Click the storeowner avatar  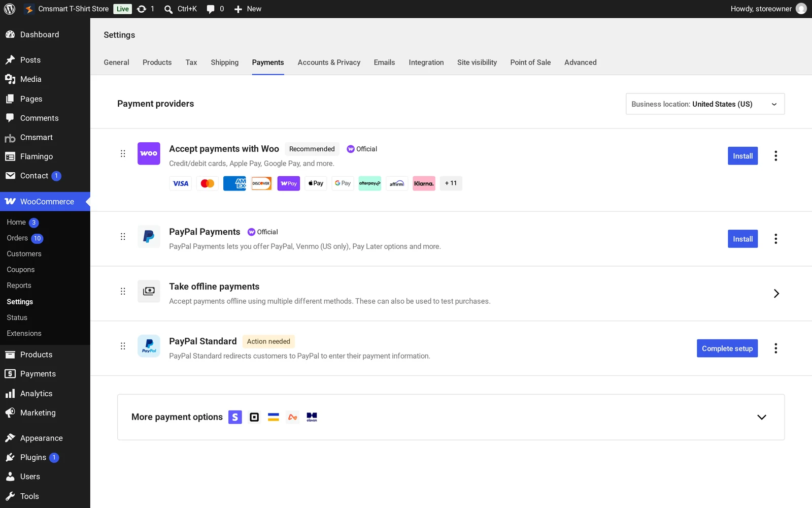pos(801,9)
